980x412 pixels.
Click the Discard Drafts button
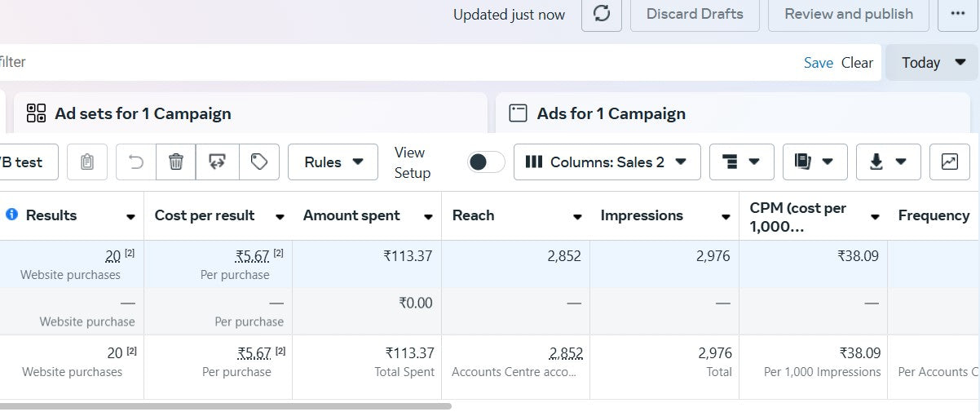click(x=695, y=14)
